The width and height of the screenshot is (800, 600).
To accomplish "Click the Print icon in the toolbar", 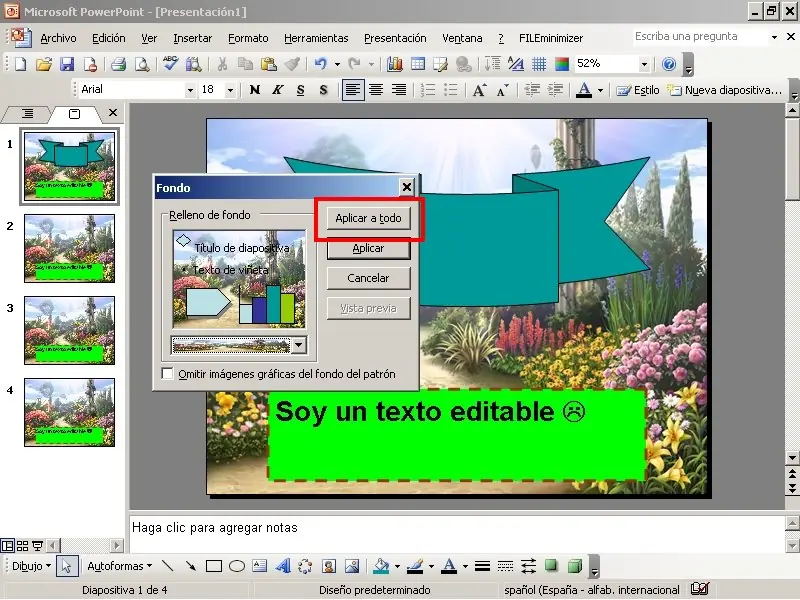I will tap(118, 64).
